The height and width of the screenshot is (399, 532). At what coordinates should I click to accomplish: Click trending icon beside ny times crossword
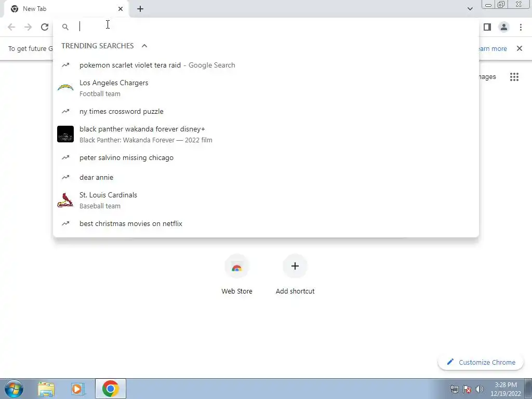tap(65, 111)
